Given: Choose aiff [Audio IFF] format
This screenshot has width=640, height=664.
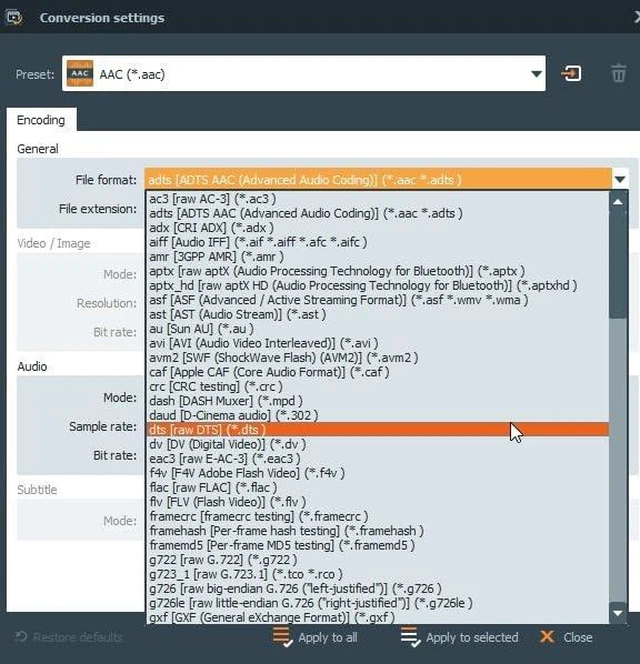Looking at the screenshot, I should (x=377, y=242).
